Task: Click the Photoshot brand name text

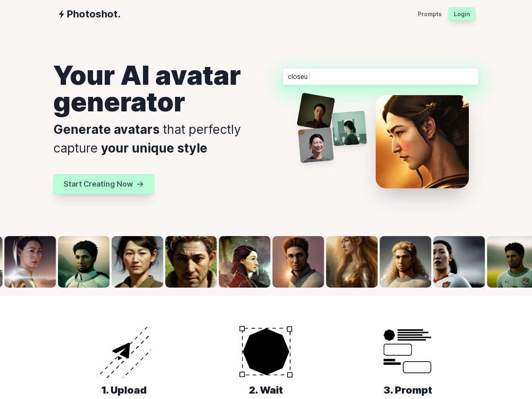Action: pos(94,14)
